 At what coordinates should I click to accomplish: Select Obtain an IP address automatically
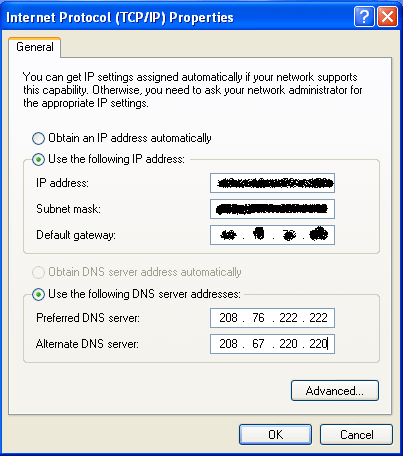click(38, 138)
